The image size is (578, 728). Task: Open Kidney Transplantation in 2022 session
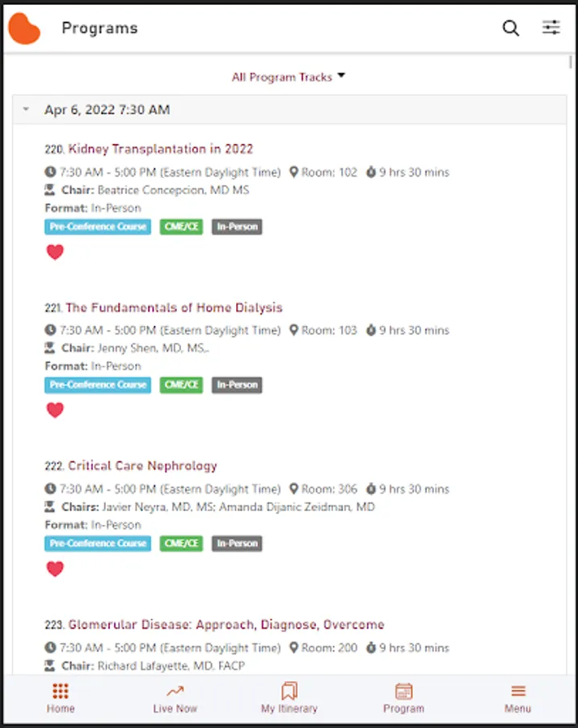[160, 149]
